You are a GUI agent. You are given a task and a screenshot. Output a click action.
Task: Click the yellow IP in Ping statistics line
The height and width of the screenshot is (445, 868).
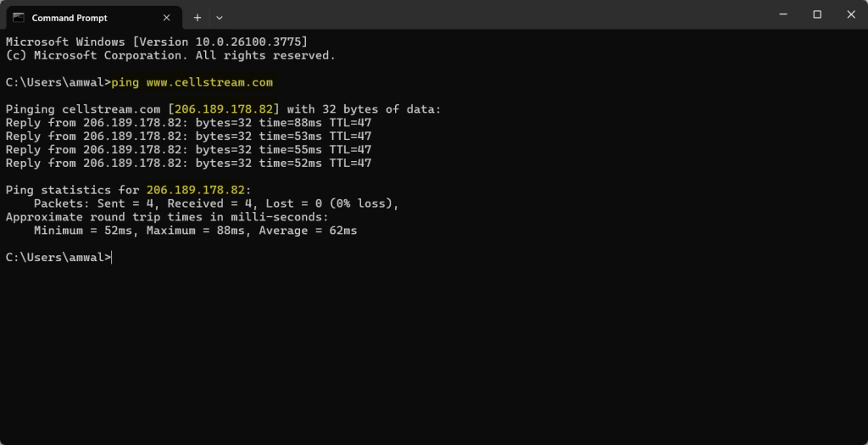(x=198, y=190)
